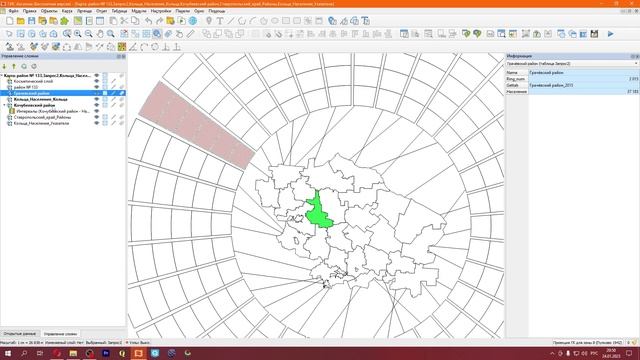Open the Таблица menu
The height and width of the screenshot is (360, 640).
pyautogui.click(x=119, y=11)
